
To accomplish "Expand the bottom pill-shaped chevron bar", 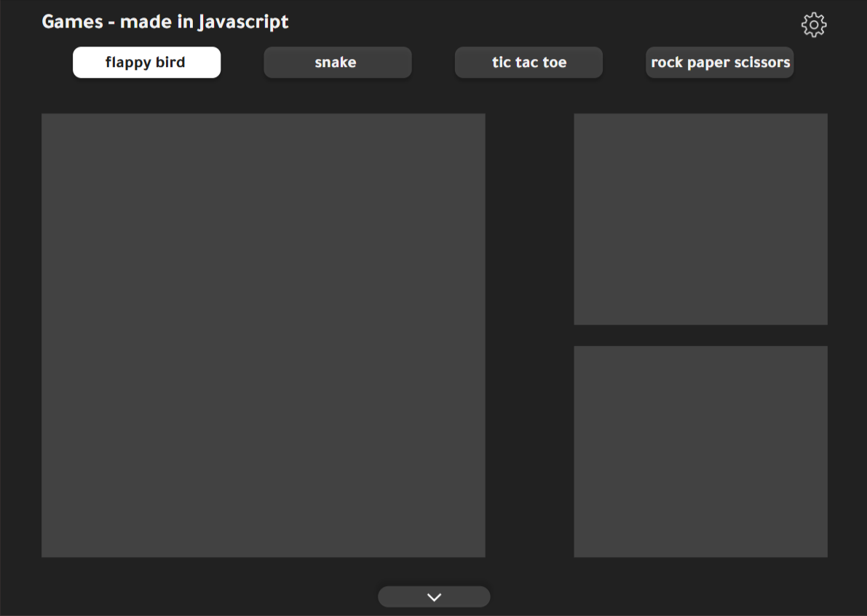I will (434, 597).
